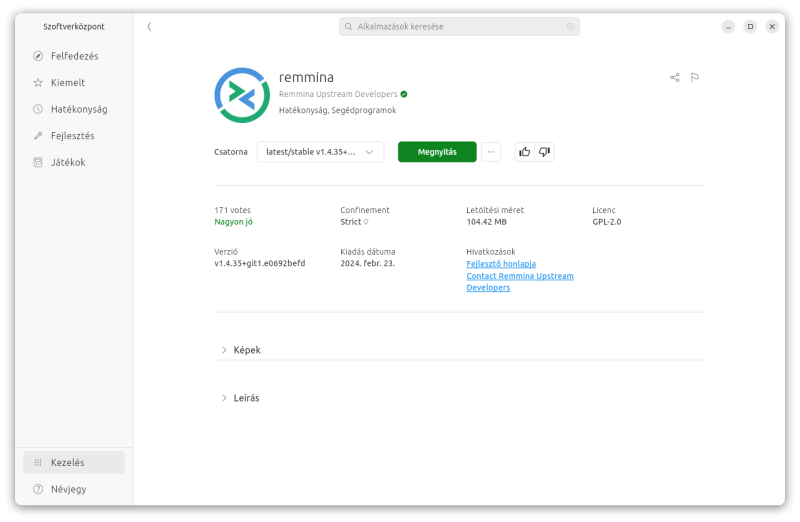Click the search magnifier icon
The height and width of the screenshot is (522, 800).
[348, 27]
